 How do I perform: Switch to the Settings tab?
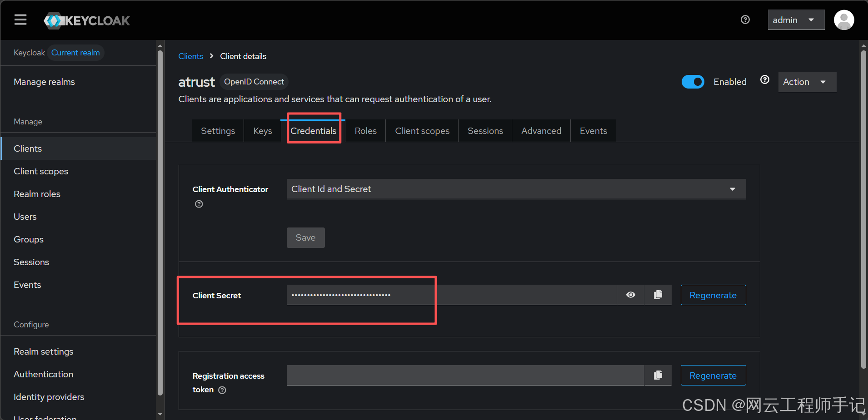218,131
